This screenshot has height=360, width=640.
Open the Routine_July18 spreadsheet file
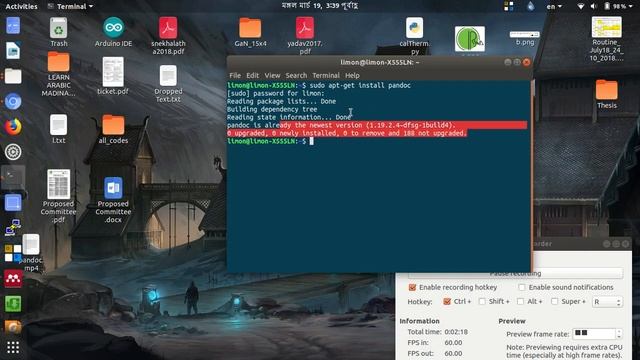[x=607, y=39]
